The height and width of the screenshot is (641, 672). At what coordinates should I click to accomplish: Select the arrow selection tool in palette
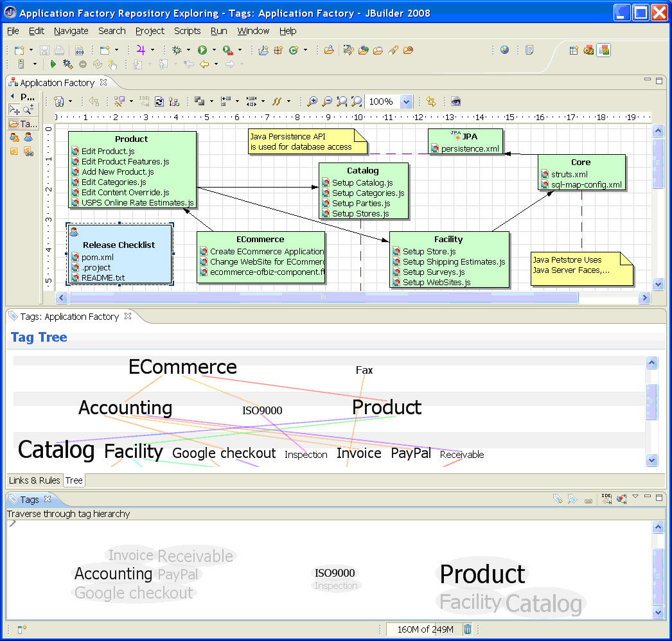click(x=14, y=110)
